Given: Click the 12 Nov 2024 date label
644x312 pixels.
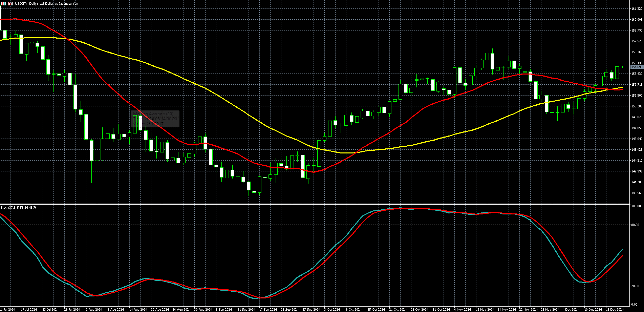Looking at the screenshot, I should point(485,309).
